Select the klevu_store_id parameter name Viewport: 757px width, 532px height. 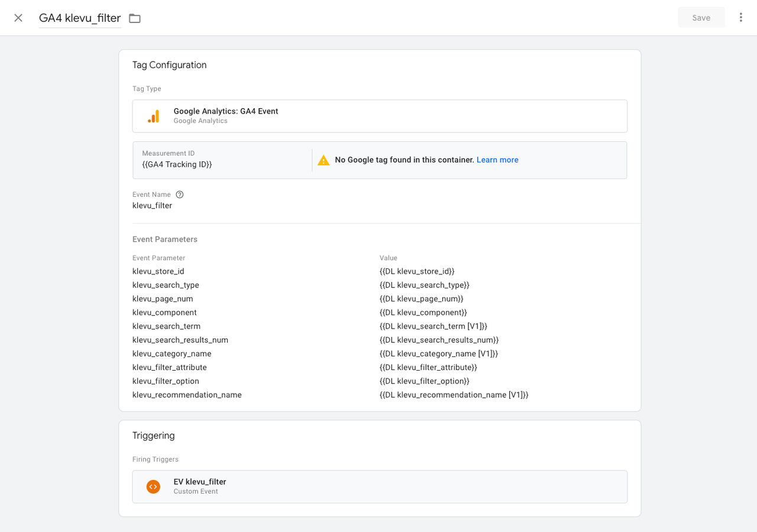tap(158, 271)
